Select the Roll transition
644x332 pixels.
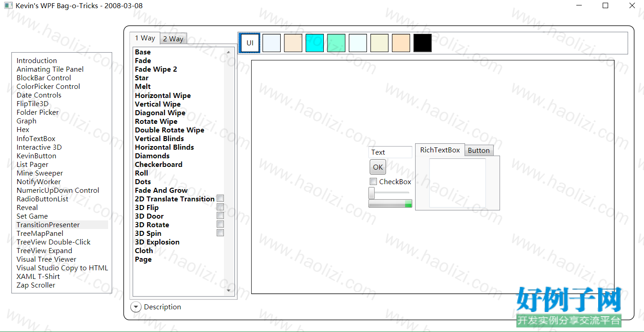(x=141, y=173)
